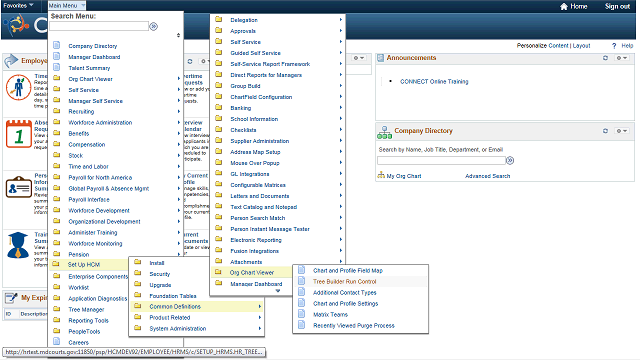Click the Help question mark icon
Viewport: 640px width, 360px height.
[x=614, y=46]
